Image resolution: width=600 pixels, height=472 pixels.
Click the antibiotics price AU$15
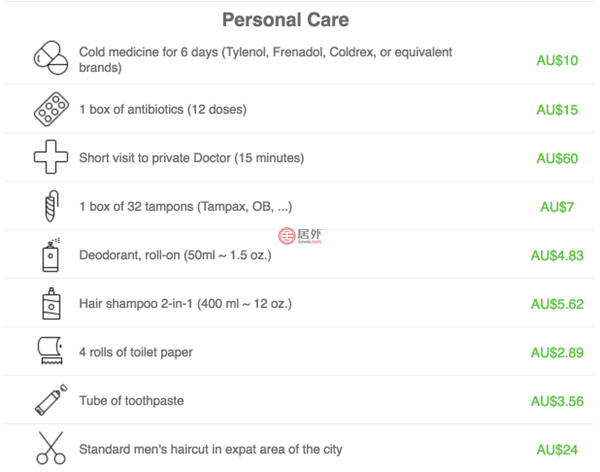[x=557, y=110]
